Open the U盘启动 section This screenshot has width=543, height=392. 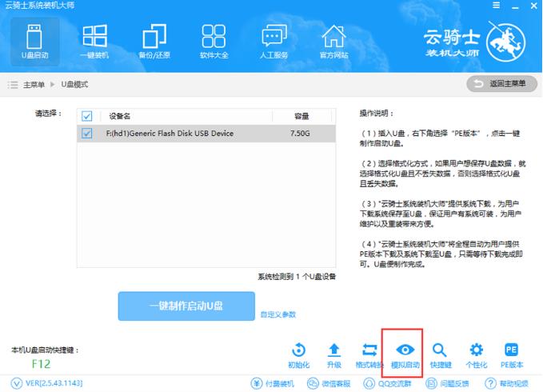pyautogui.click(x=34, y=42)
